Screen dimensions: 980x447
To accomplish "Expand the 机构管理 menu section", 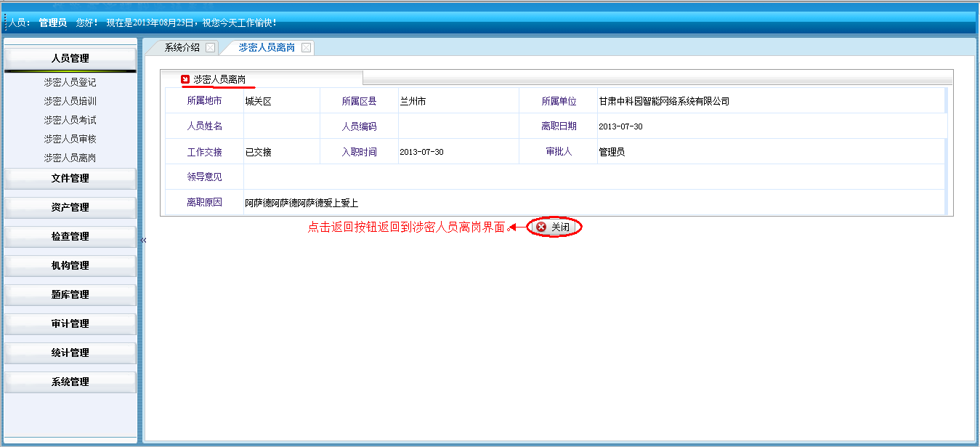I will coord(70,265).
